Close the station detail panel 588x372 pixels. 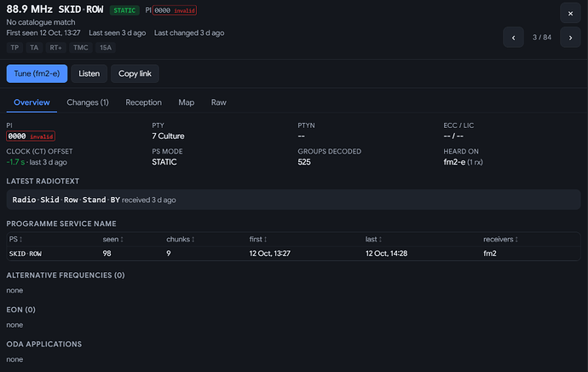point(570,14)
